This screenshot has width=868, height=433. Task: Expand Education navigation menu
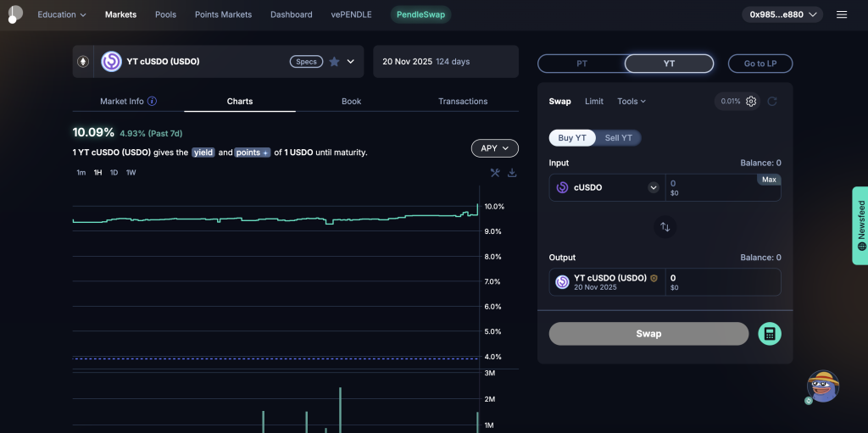62,14
